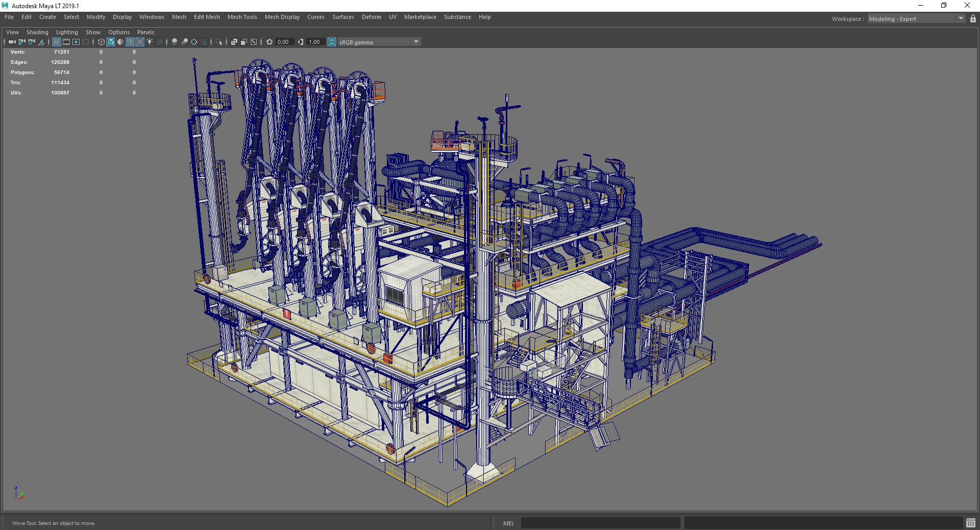Click the camera Bookmarks icon
This screenshot has height=530, width=980.
click(41, 42)
